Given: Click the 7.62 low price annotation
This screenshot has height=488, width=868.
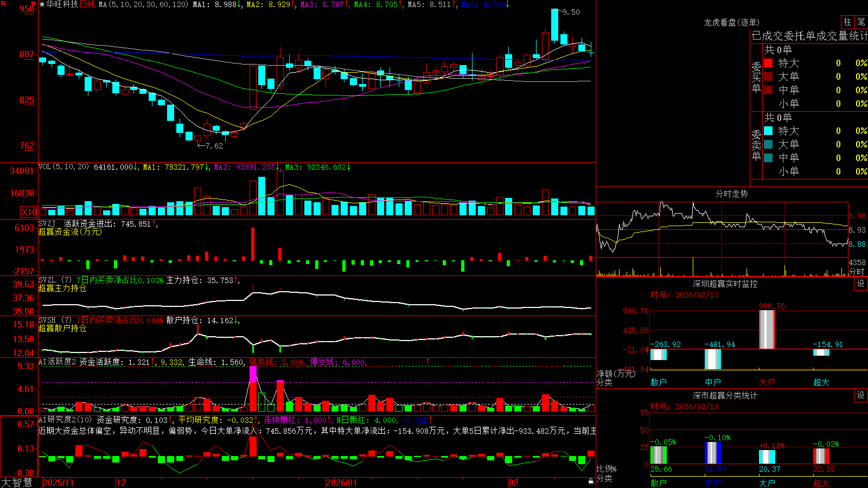Looking at the screenshot, I should 214,146.
